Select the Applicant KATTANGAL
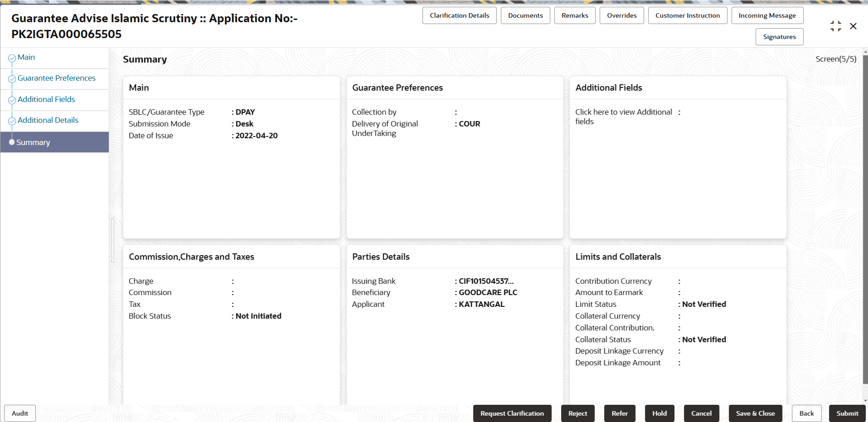 pos(482,305)
